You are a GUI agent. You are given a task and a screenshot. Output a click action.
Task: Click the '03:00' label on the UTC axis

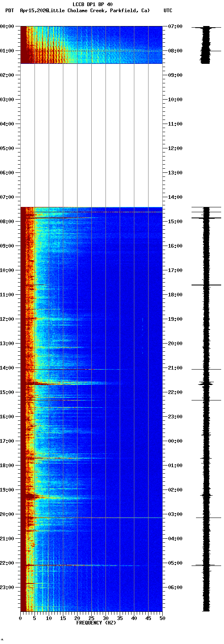175,514
